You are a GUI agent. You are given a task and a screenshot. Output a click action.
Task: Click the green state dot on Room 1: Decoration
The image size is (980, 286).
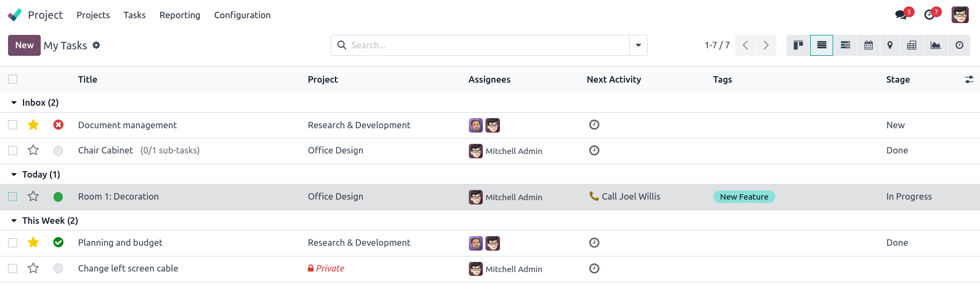pyautogui.click(x=58, y=197)
